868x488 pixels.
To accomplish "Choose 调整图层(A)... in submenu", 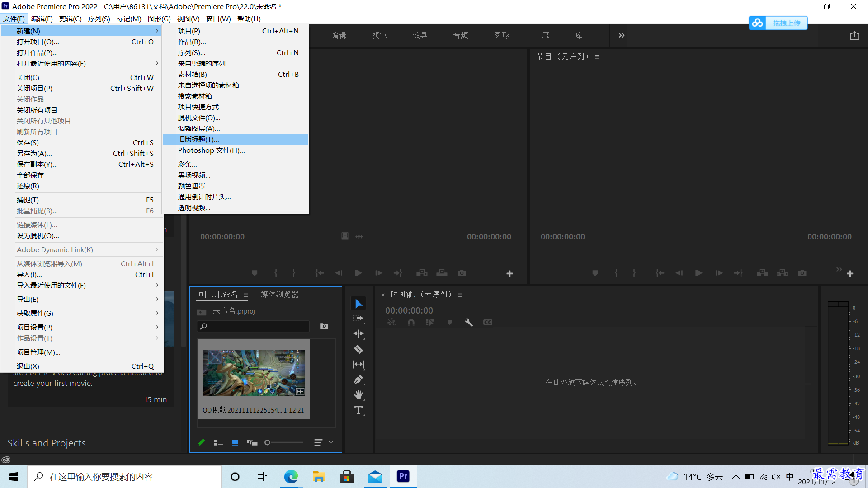I will coord(236,129).
